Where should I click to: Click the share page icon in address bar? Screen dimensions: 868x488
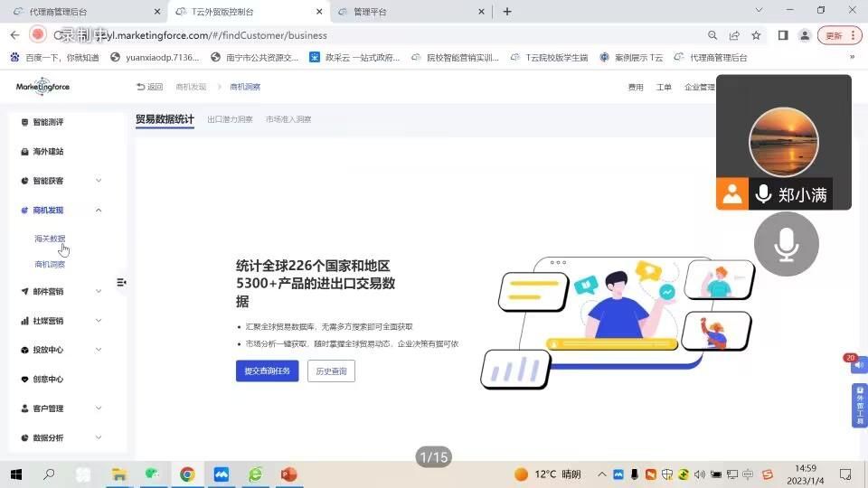[734, 35]
